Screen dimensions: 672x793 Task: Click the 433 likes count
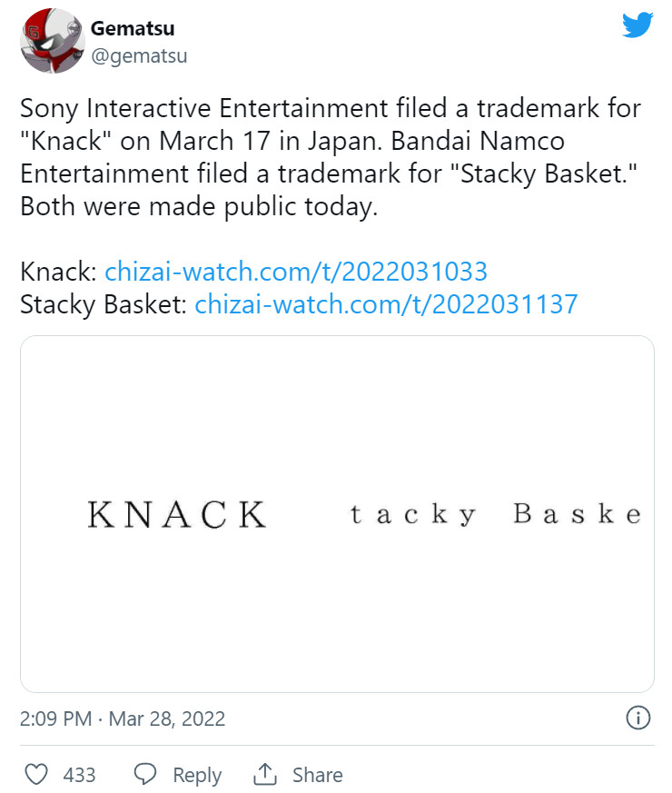click(x=80, y=775)
